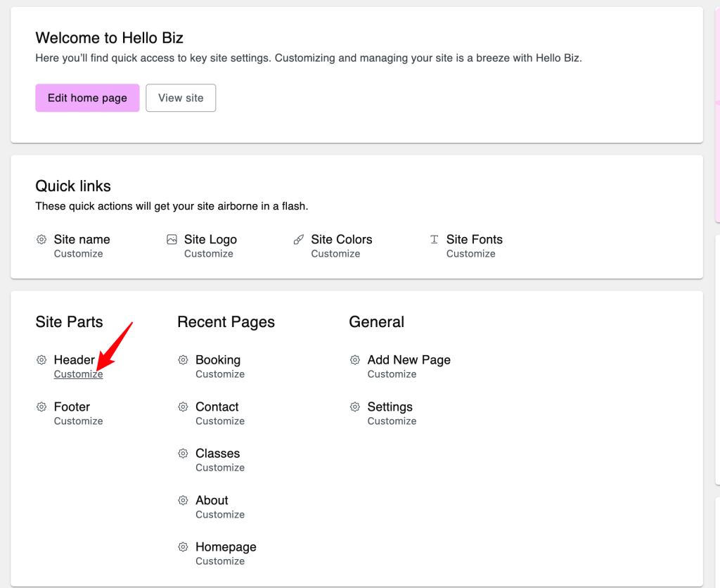Click the gear icon beside About
The image size is (720, 588).
point(184,500)
